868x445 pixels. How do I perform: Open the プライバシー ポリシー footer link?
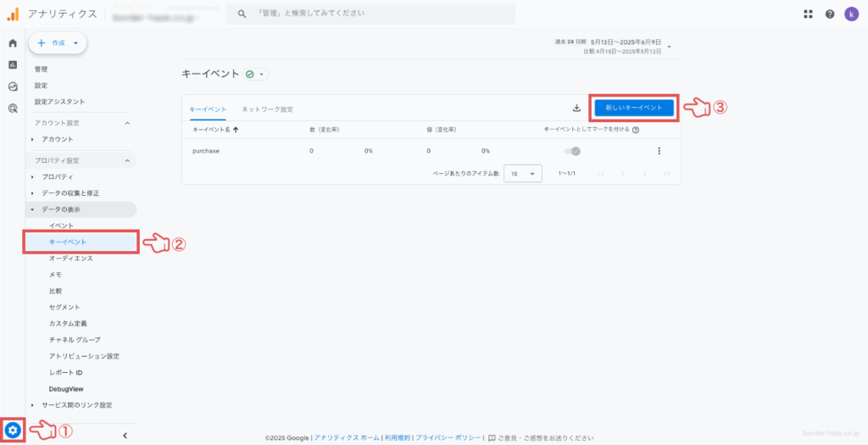[448, 437]
